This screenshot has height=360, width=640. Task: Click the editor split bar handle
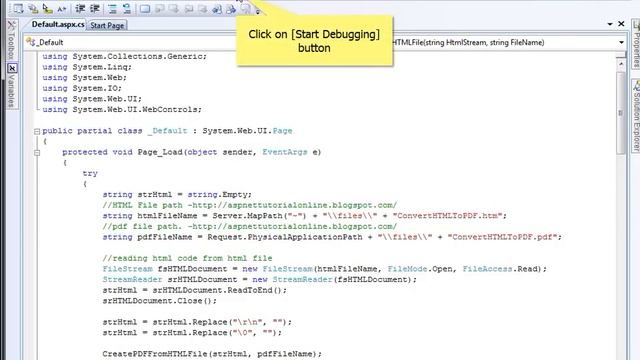[621, 54]
